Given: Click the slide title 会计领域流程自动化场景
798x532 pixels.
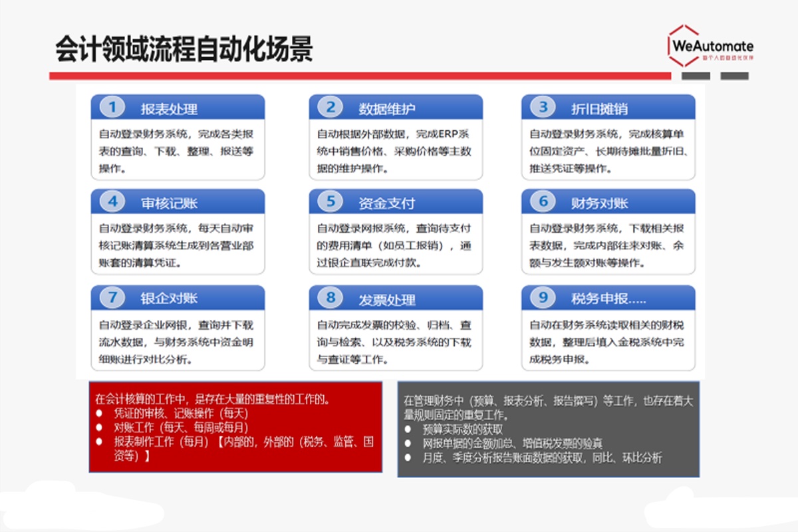Looking at the screenshot, I should click(x=184, y=49).
